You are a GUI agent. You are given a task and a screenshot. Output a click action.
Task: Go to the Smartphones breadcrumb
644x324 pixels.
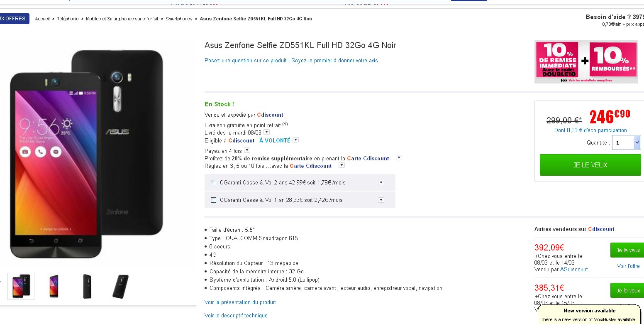pos(179,19)
